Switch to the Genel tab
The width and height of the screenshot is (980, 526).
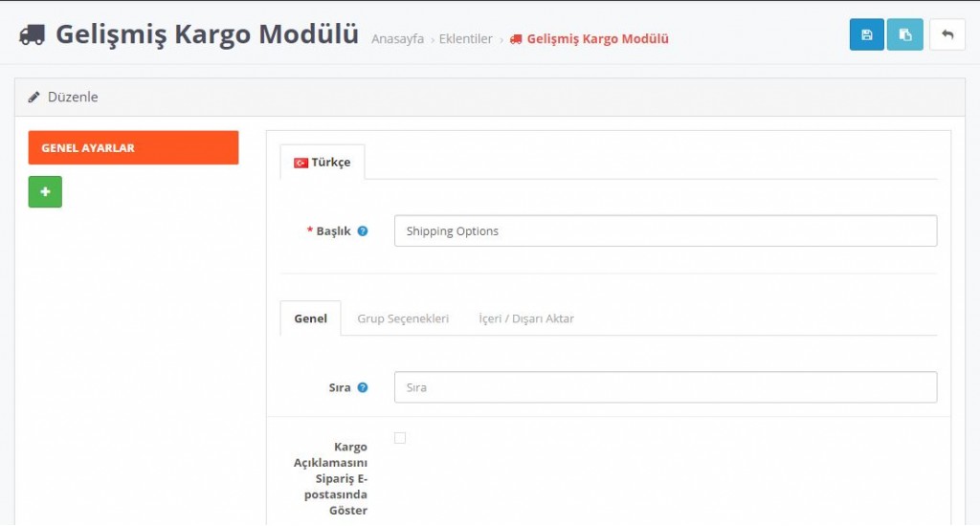[x=310, y=318]
